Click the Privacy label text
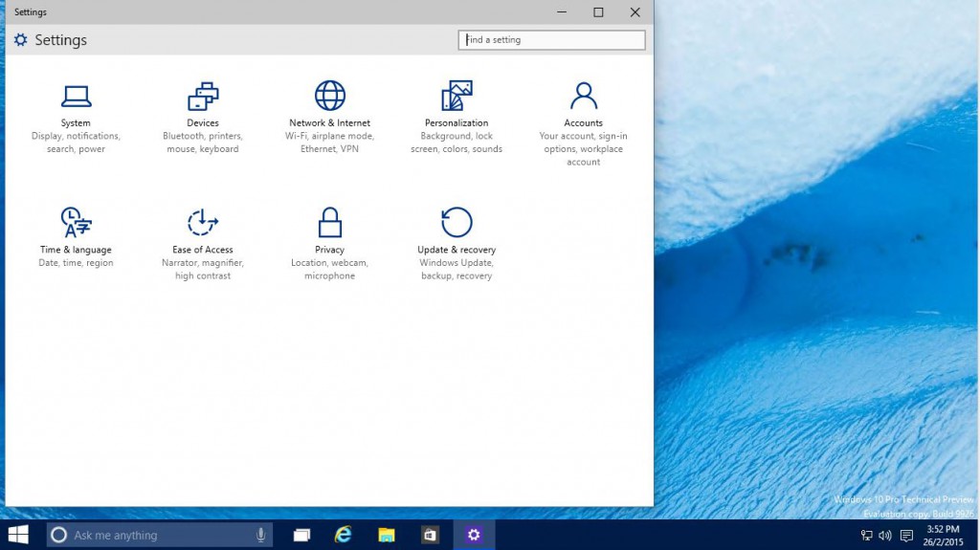This screenshot has width=980, height=550. [x=329, y=250]
